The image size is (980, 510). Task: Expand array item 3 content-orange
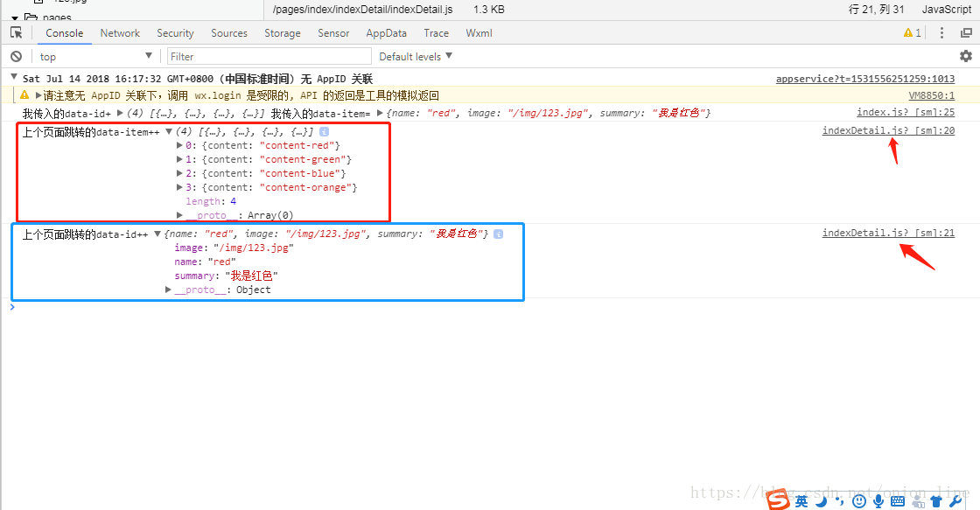click(x=180, y=187)
